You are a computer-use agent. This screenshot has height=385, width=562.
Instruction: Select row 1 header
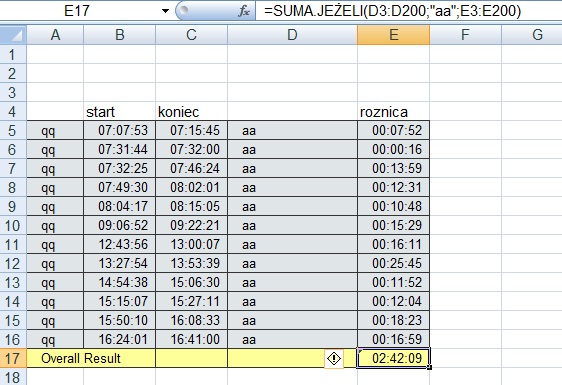click(13, 54)
